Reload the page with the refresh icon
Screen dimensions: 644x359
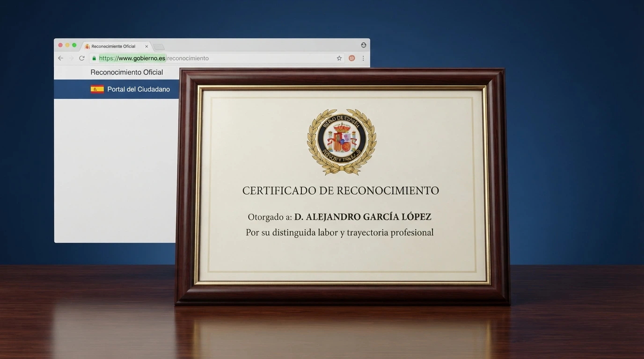tap(82, 58)
